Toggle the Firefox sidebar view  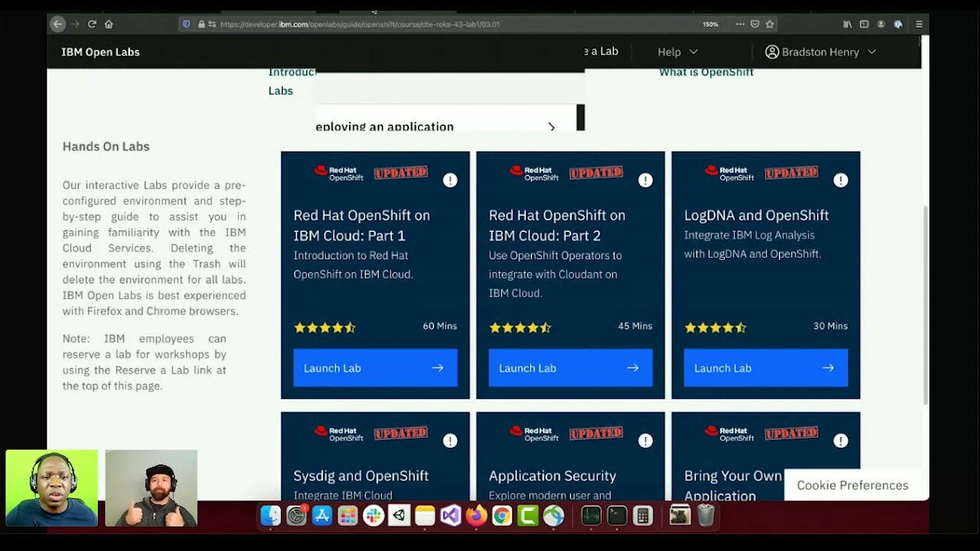click(864, 24)
